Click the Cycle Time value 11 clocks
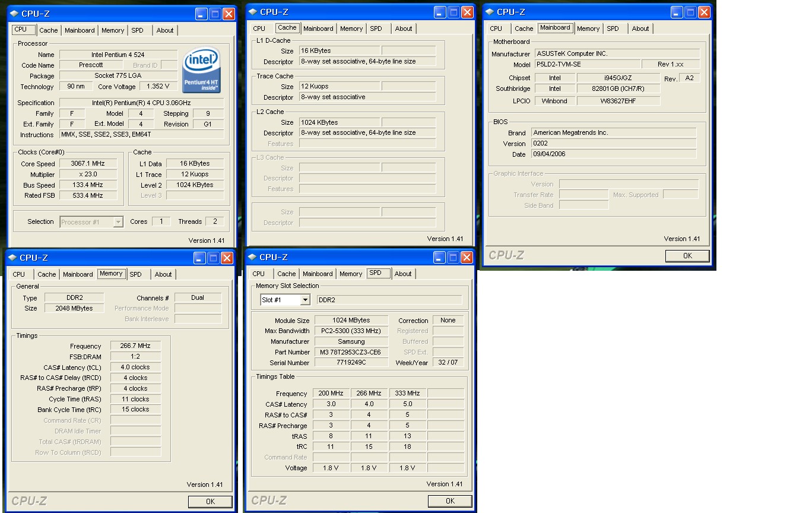 coord(135,399)
